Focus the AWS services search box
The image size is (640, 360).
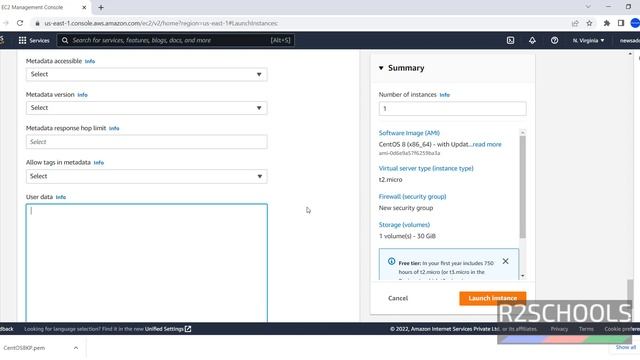pos(176,40)
